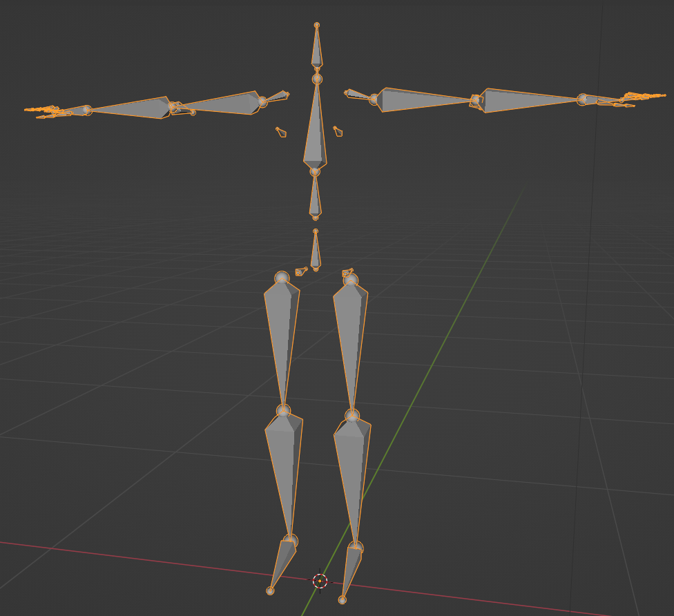Select the small screen-right shoulder bone

pyautogui.click(x=360, y=95)
